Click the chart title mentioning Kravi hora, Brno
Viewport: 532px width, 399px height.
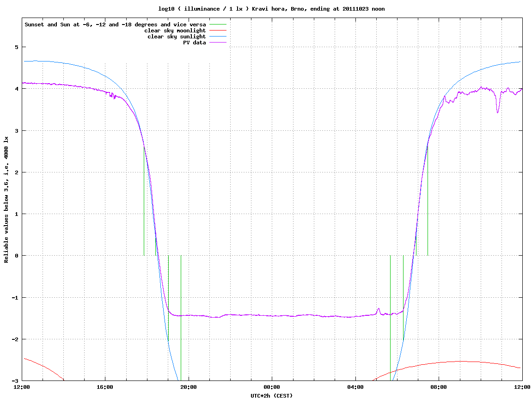click(x=271, y=9)
